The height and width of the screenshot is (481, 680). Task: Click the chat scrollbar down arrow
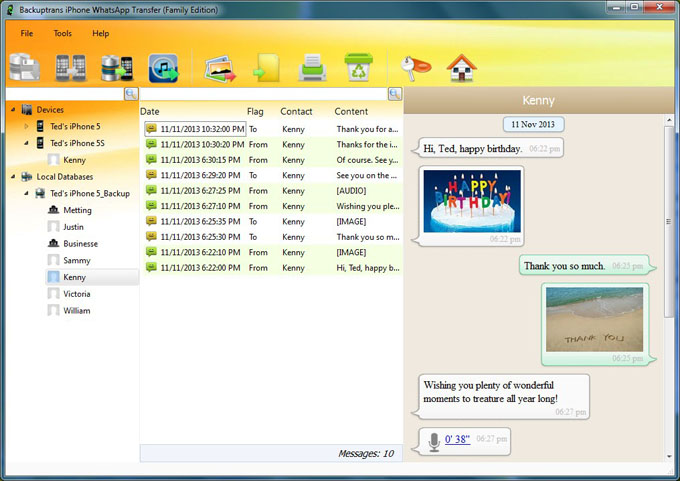click(669, 456)
